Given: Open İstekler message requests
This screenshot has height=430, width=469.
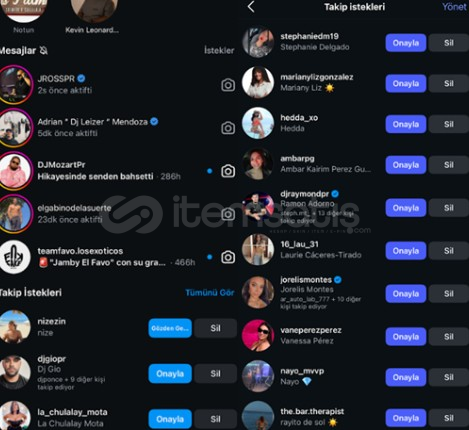Looking at the screenshot, I should [x=219, y=50].
